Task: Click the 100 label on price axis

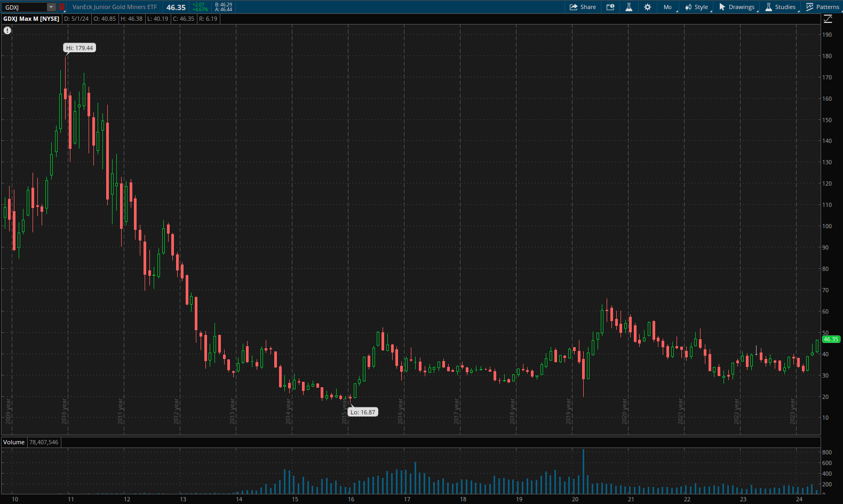Action: pos(827,226)
